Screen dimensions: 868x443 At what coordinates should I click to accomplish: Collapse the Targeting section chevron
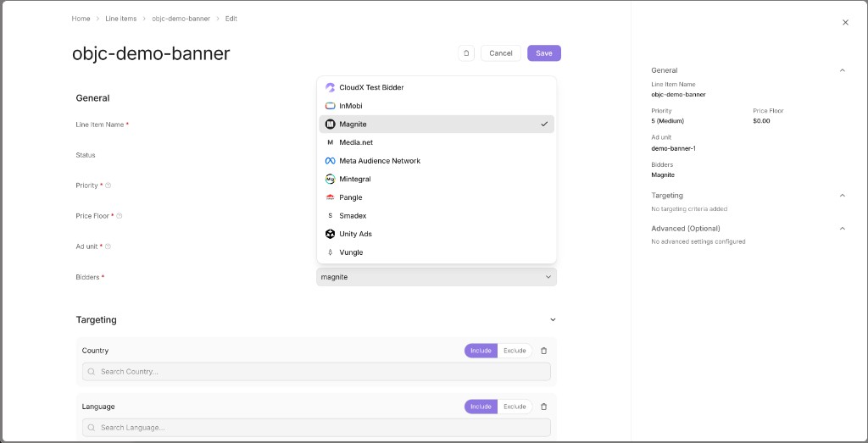(x=553, y=319)
